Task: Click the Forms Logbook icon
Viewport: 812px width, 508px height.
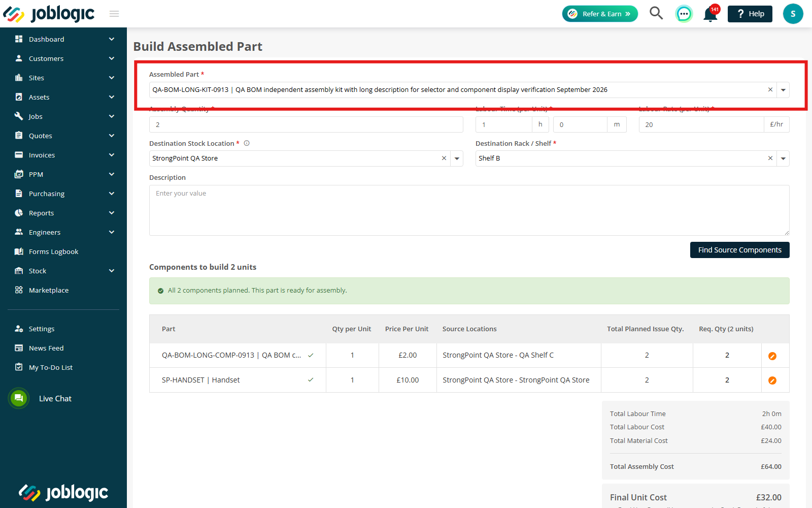Action: click(x=19, y=251)
